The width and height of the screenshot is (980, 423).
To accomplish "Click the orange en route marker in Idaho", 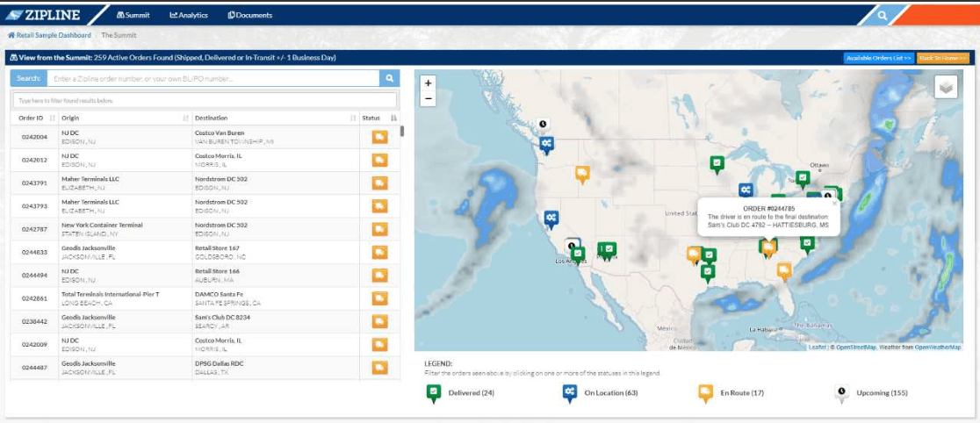I will coord(582,174).
